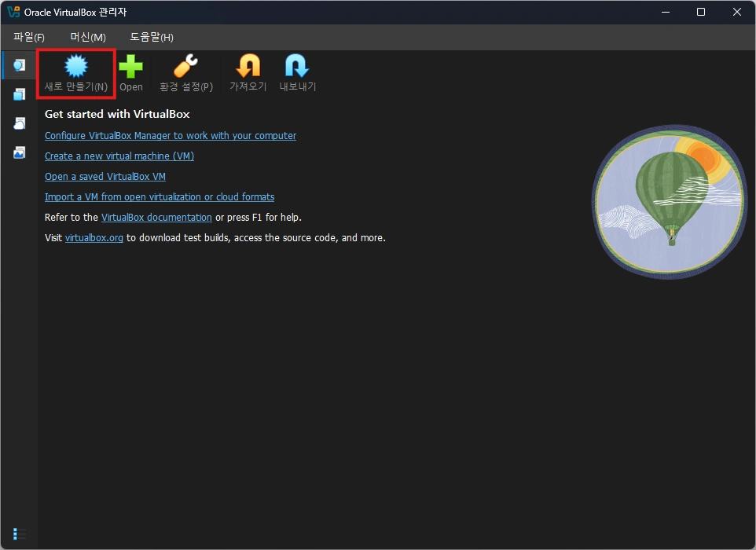756x550 pixels.
Task: Maximize the VirtualBox manager window
Action: click(x=701, y=12)
